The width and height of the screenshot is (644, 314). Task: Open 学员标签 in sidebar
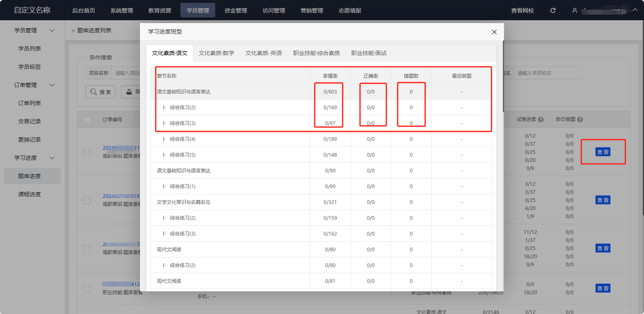pos(30,67)
